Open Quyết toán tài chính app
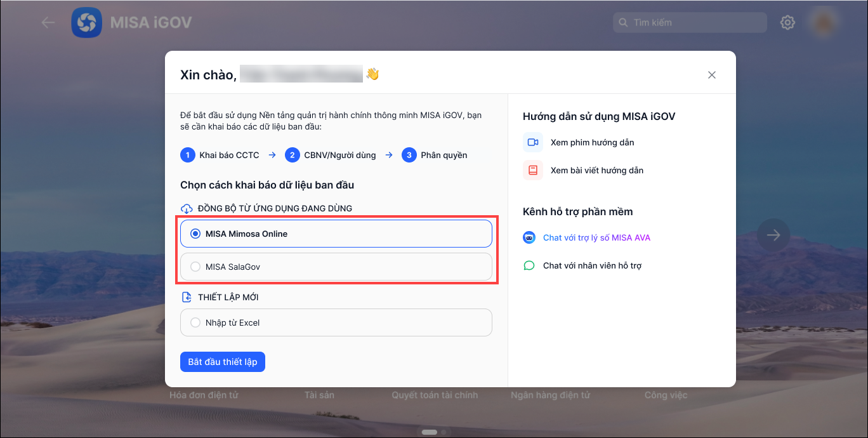Screen dimensions: 868x438 [x=435, y=395]
